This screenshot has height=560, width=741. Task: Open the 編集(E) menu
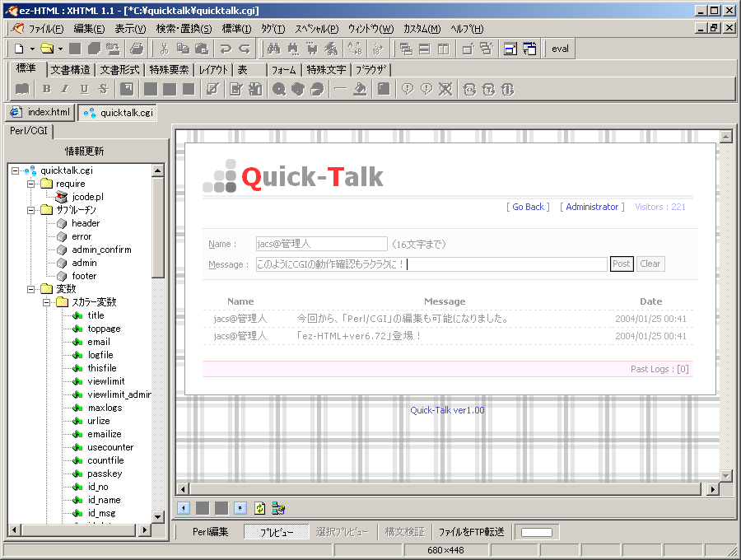[x=89, y=29]
